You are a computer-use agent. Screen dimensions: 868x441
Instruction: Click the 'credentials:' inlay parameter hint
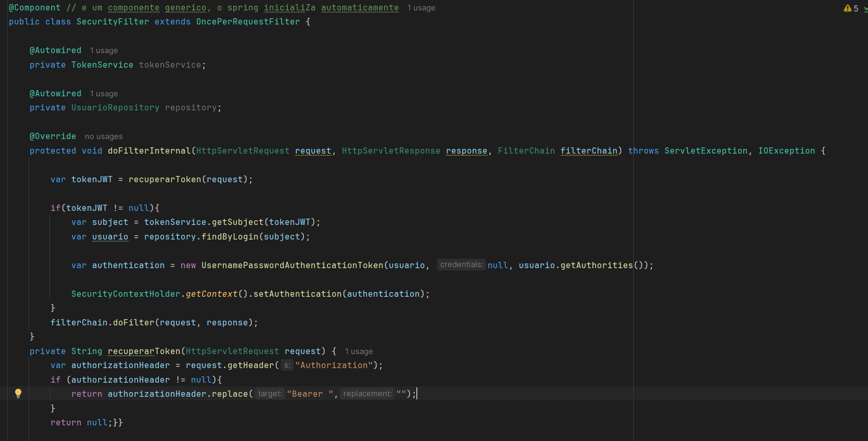(x=461, y=265)
